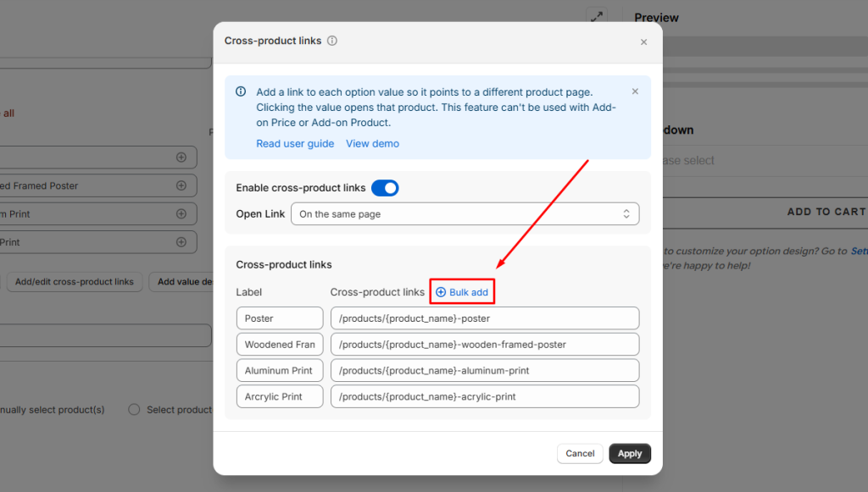This screenshot has height=492, width=868.
Task: Click plus icon next to Print value row
Action: click(x=181, y=242)
